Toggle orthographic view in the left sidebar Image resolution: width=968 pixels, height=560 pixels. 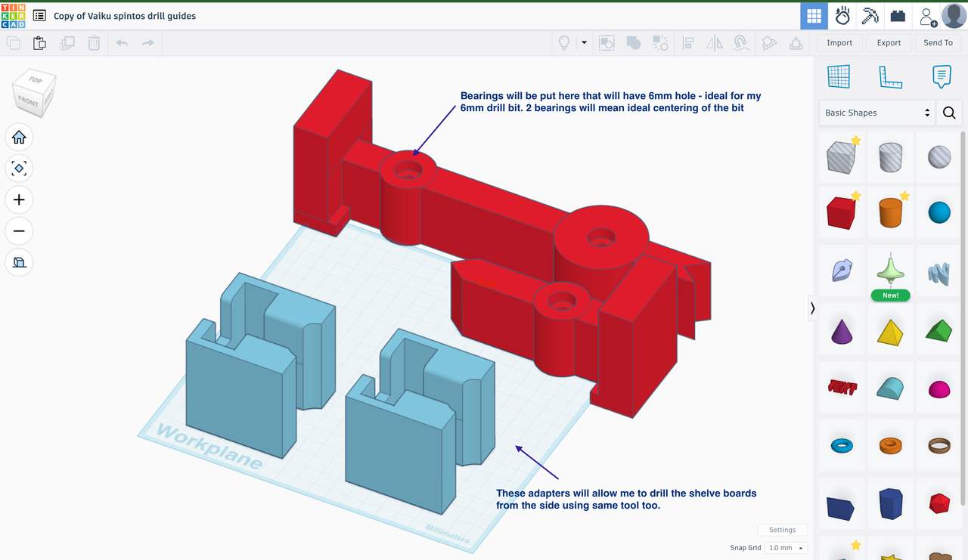coord(19,262)
